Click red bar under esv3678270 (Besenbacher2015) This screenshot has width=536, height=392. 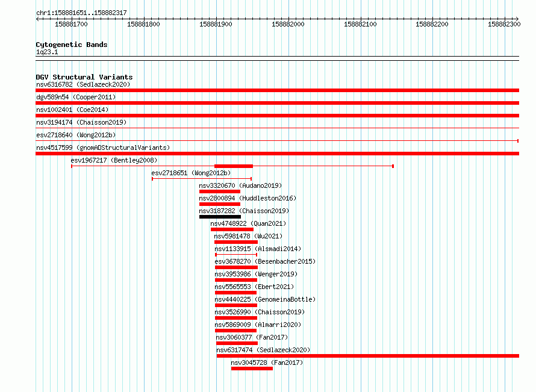[236, 267]
